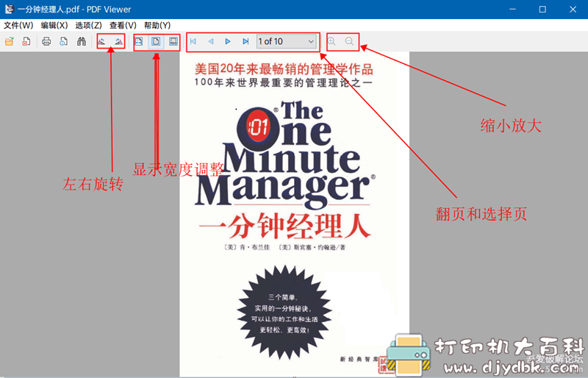The image size is (588, 378).
Task: Click the close document icon in toolbar
Action: [26, 41]
